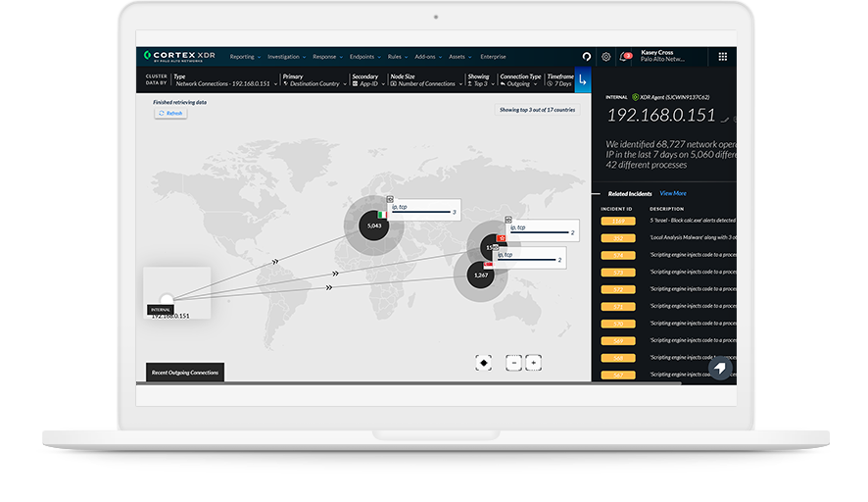Zoom out the map with minus button
This screenshot has width=868, height=502.
tap(513, 363)
